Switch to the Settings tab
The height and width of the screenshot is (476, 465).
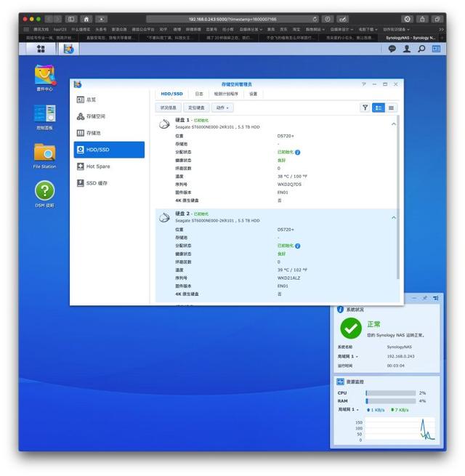(x=253, y=94)
